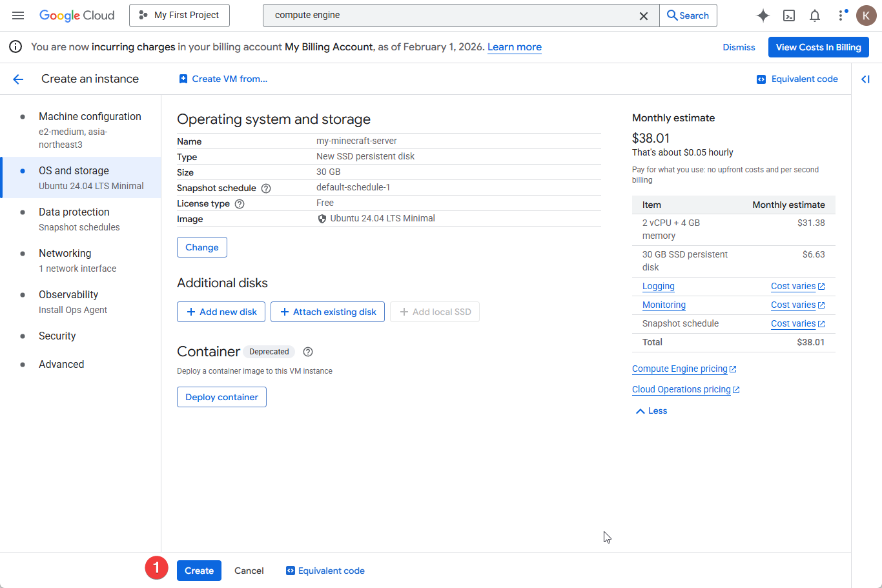Collapse the side panel toggle icon
Image resolution: width=882 pixels, height=588 pixels.
click(865, 79)
